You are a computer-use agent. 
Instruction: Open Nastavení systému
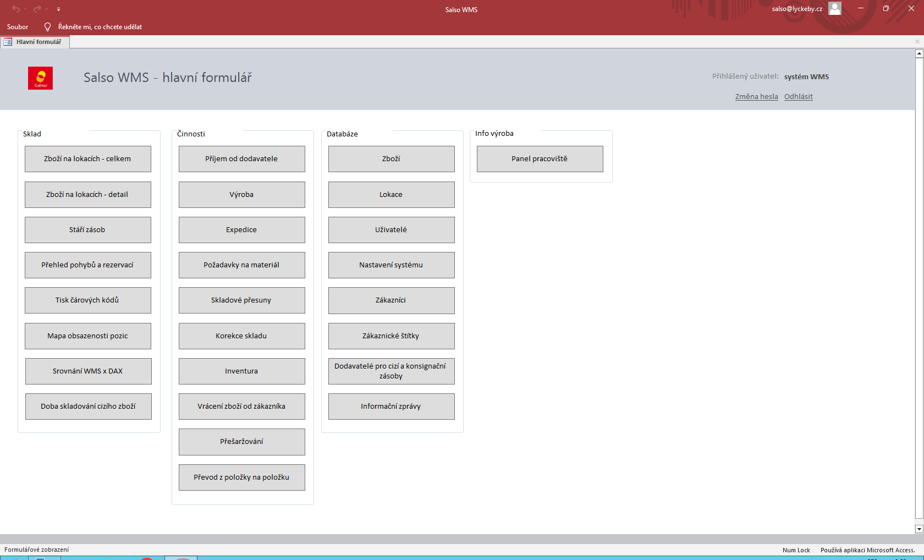pyautogui.click(x=391, y=265)
